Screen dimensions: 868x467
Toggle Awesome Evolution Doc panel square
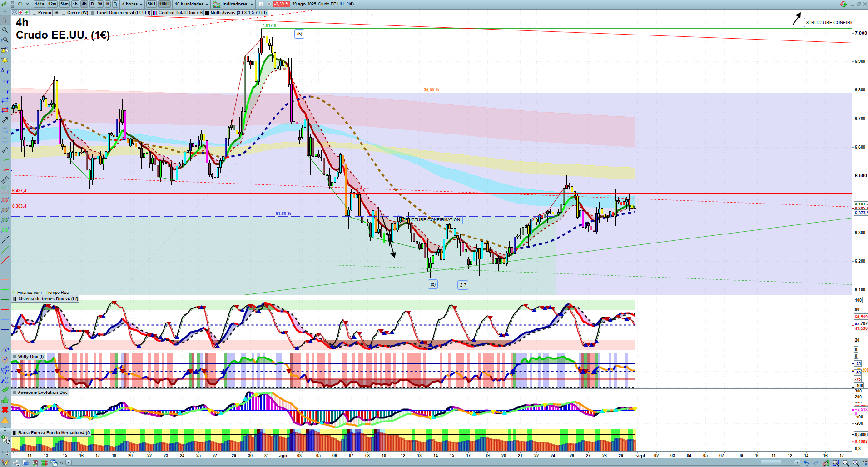click(x=15, y=392)
